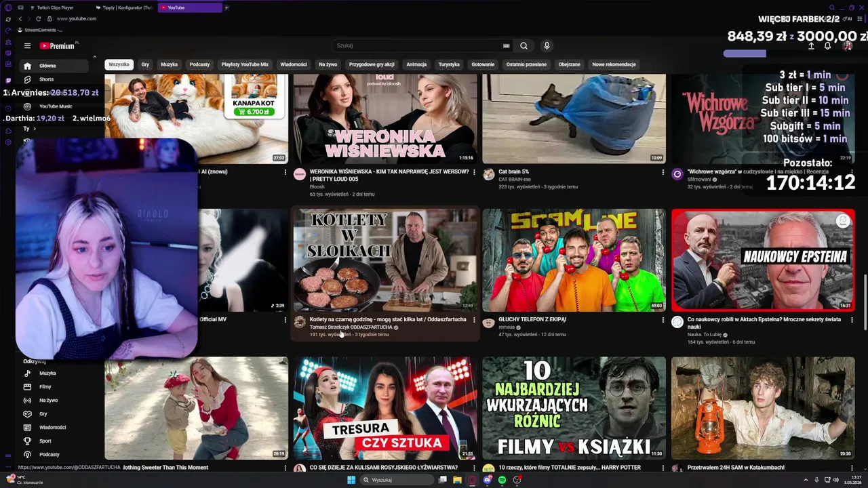Click the www.youtube.com address bar

click(x=77, y=19)
